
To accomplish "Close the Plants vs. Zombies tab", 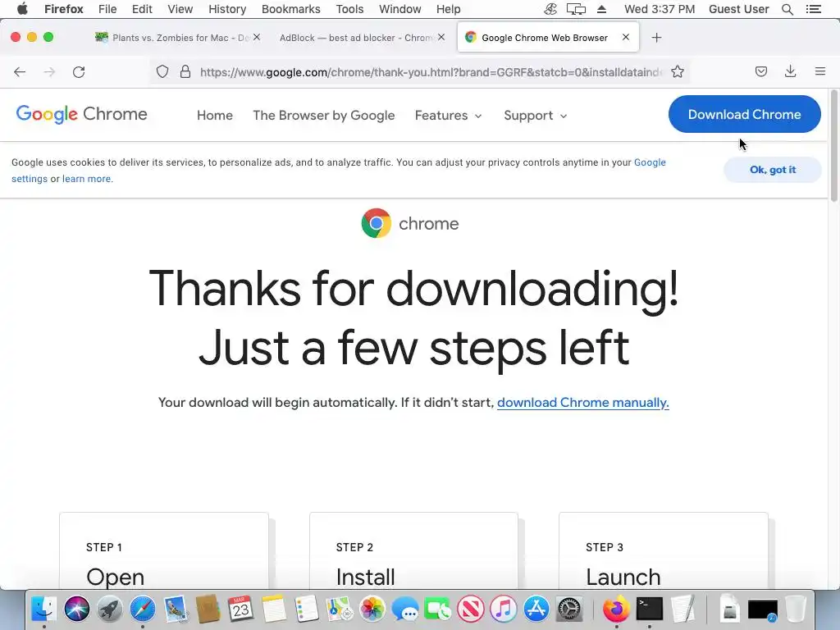I will point(257,37).
